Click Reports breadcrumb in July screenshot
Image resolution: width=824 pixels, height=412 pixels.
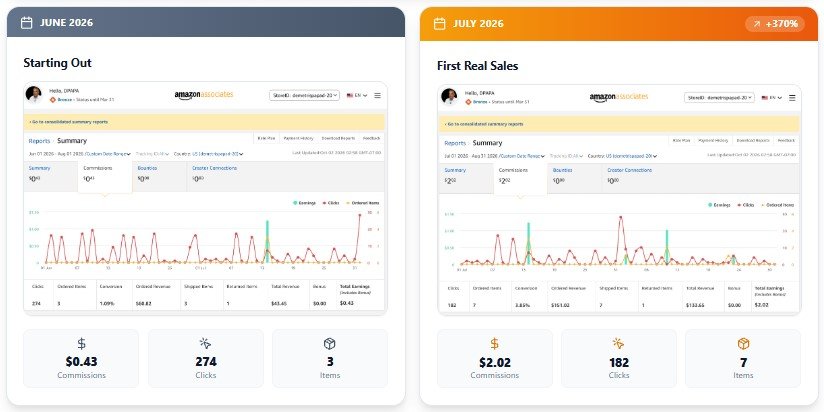pyautogui.click(x=455, y=143)
